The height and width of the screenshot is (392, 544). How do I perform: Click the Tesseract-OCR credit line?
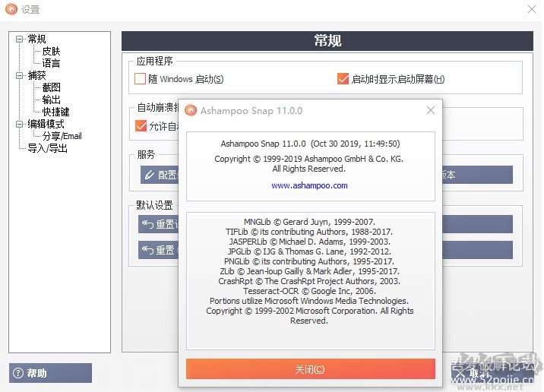[309, 291]
